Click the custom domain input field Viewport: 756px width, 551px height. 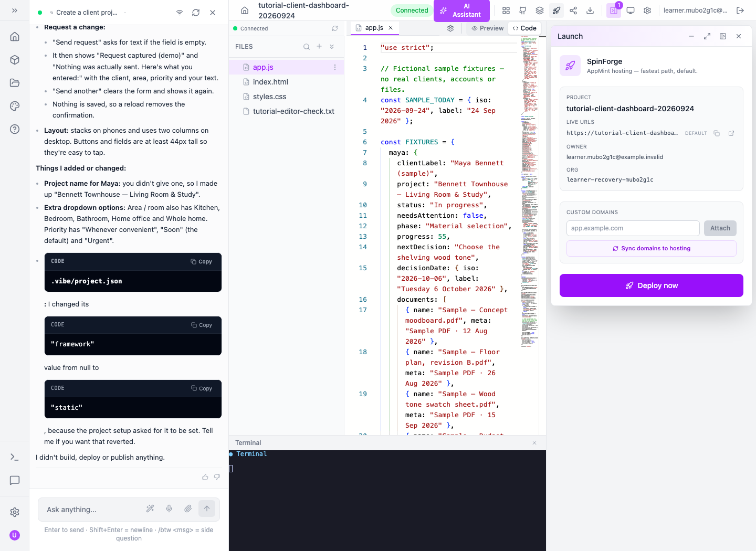633,228
